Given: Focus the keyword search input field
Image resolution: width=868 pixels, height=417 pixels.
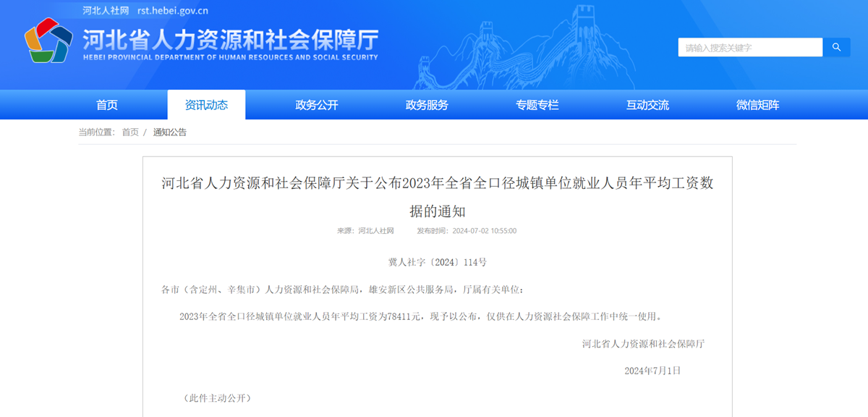Looking at the screenshot, I should (x=750, y=47).
